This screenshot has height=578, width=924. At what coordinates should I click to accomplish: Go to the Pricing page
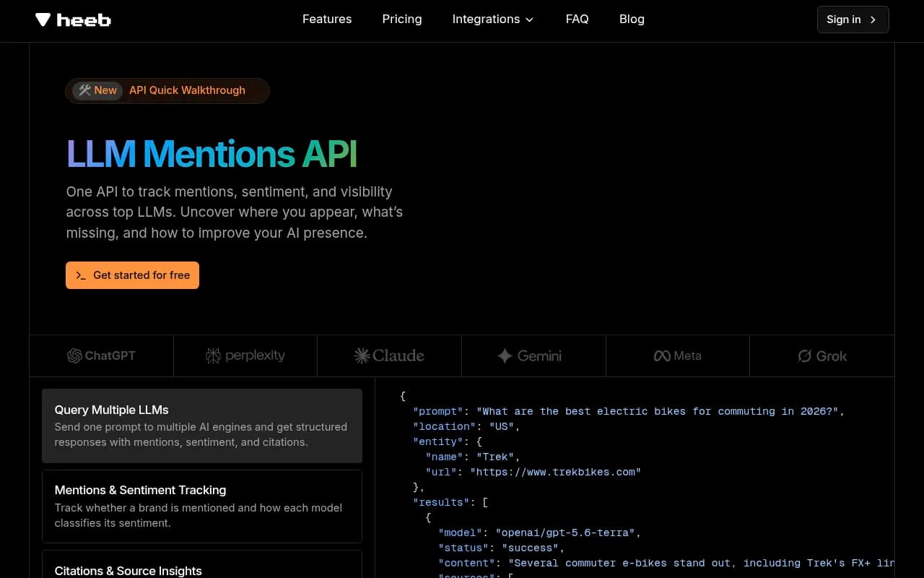[x=402, y=20]
